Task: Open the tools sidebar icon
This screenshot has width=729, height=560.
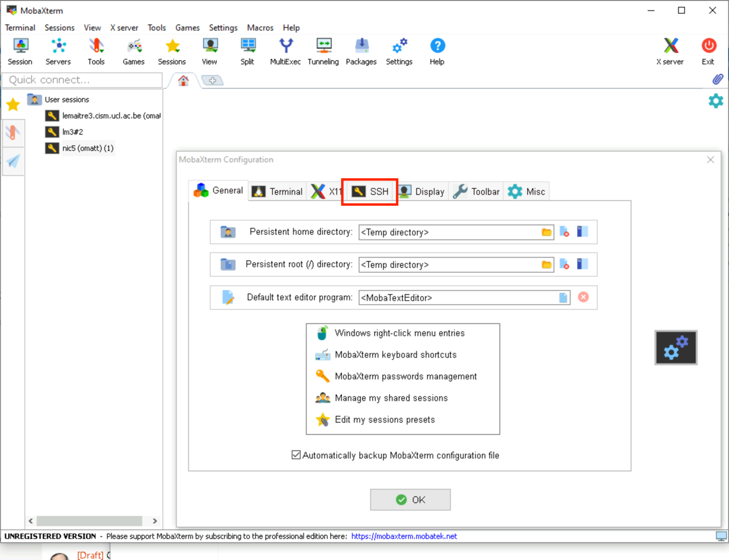Action: (x=13, y=133)
